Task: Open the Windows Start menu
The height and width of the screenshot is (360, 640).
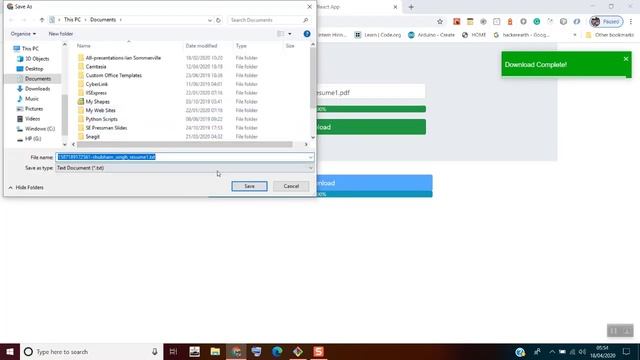Action: coord(10,351)
